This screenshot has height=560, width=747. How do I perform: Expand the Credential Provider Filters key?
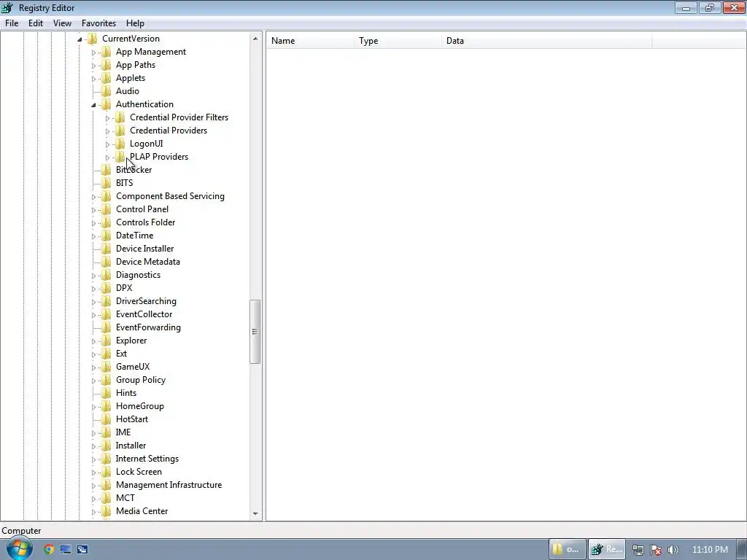[x=107, y=117]
